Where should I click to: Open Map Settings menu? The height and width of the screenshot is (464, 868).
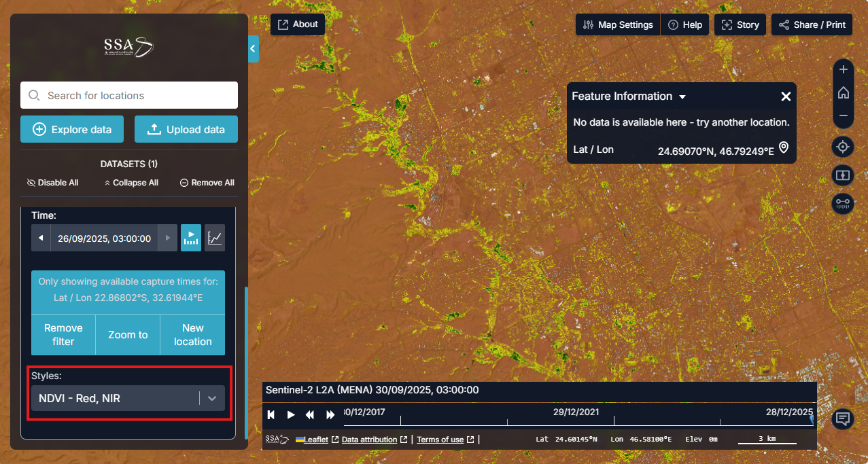click(x=618, y=24)
